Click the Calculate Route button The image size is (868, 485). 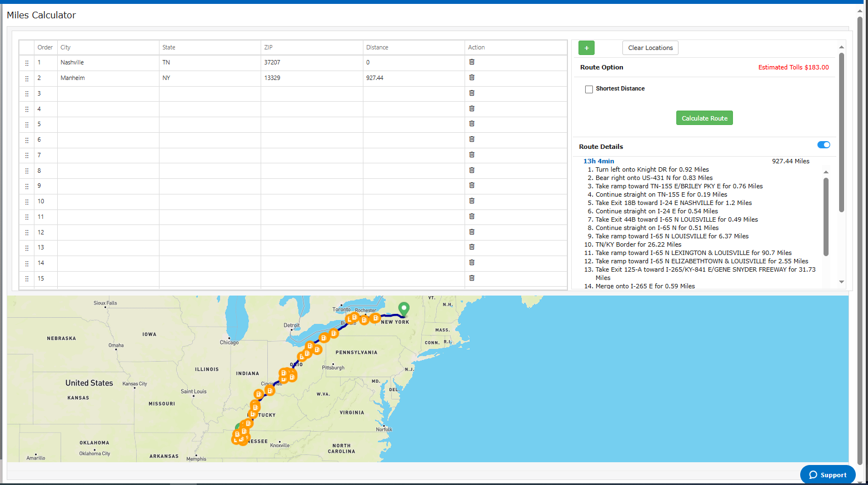(x=704, y=118)
